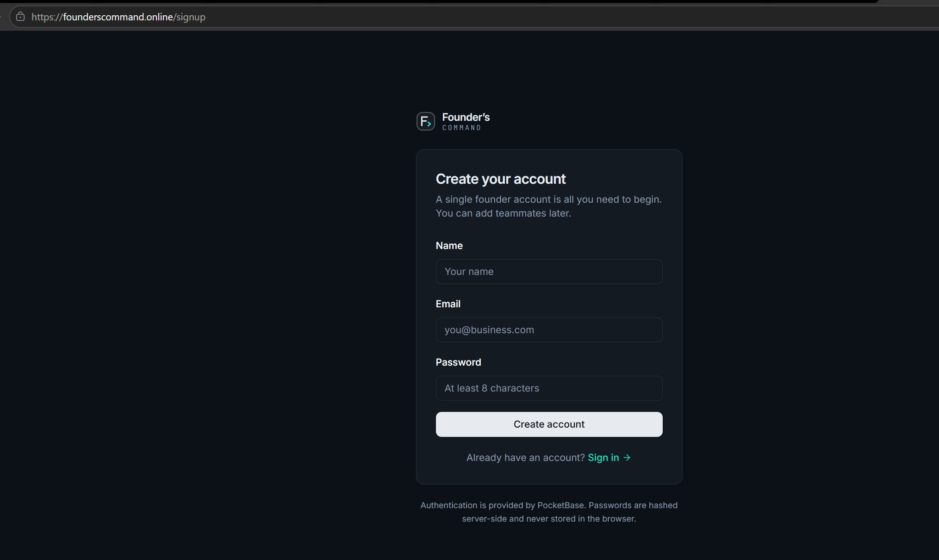The height and width of the screenshot is (560, 939).
Task: Focus the password field
Action: click(549, 388)
